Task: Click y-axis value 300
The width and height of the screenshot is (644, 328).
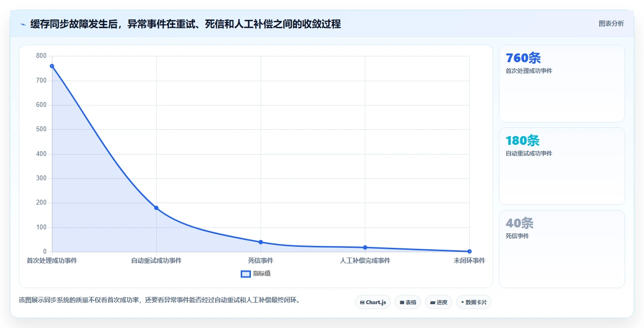Action: click(x=41, y=178)
